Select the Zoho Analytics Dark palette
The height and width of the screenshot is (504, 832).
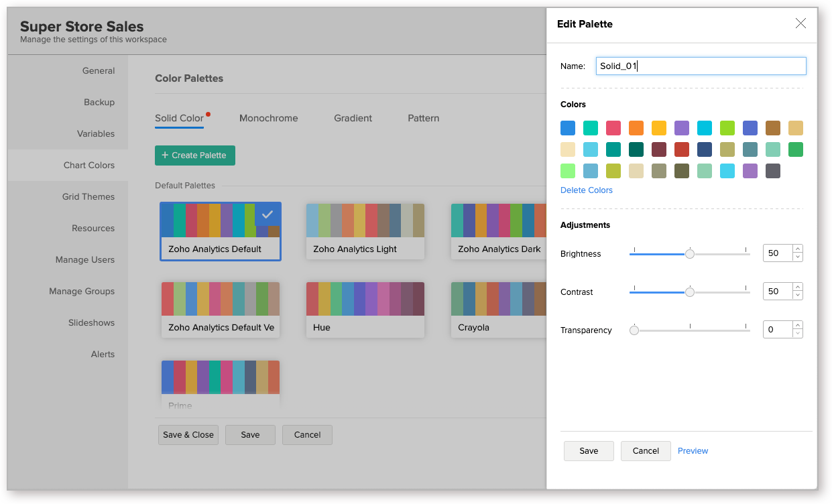(x=499, y=231)
